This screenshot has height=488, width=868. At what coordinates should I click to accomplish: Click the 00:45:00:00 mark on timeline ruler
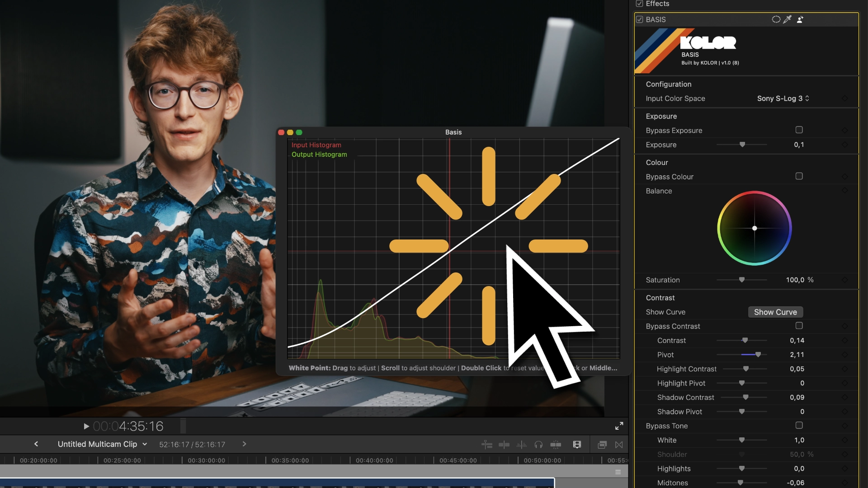click(x=458, y=460)
